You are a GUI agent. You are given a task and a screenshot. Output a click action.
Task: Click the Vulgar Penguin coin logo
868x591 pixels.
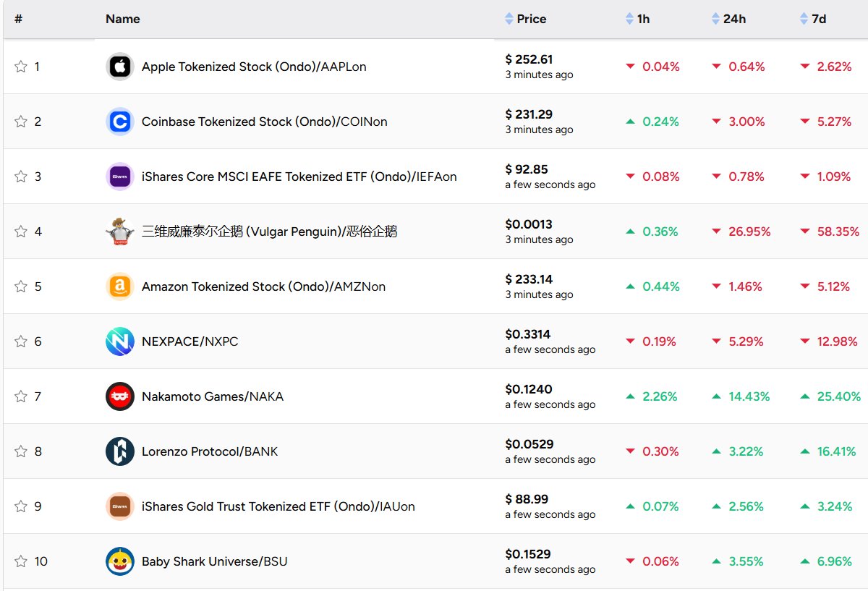click(x=119, y=231)
